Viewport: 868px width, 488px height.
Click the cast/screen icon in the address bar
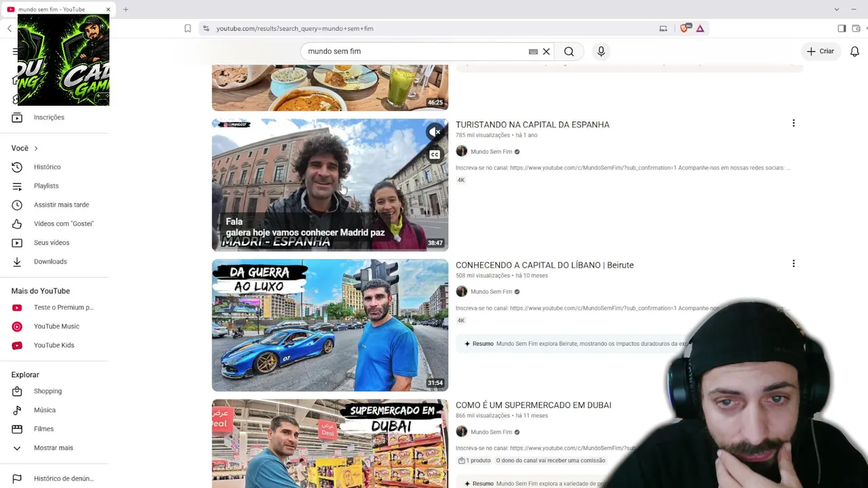click(663, 28)
